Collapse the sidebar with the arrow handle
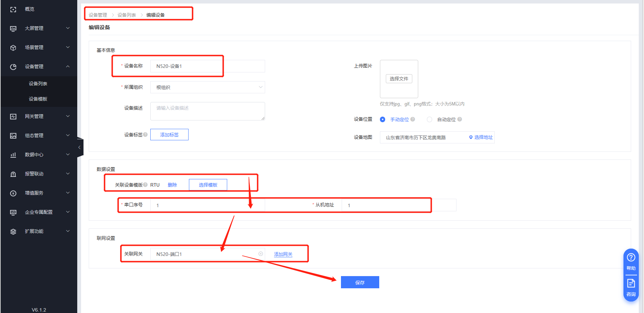 pos(80,147)
